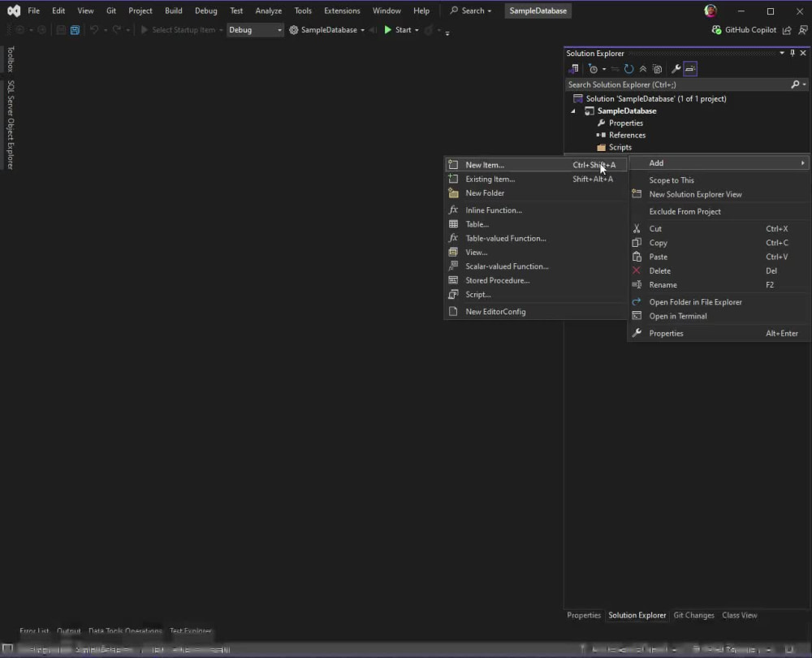The width and height of the screenshot is (812, 658).
Task: Switch to the Git Changes tab
Action: 693,616
